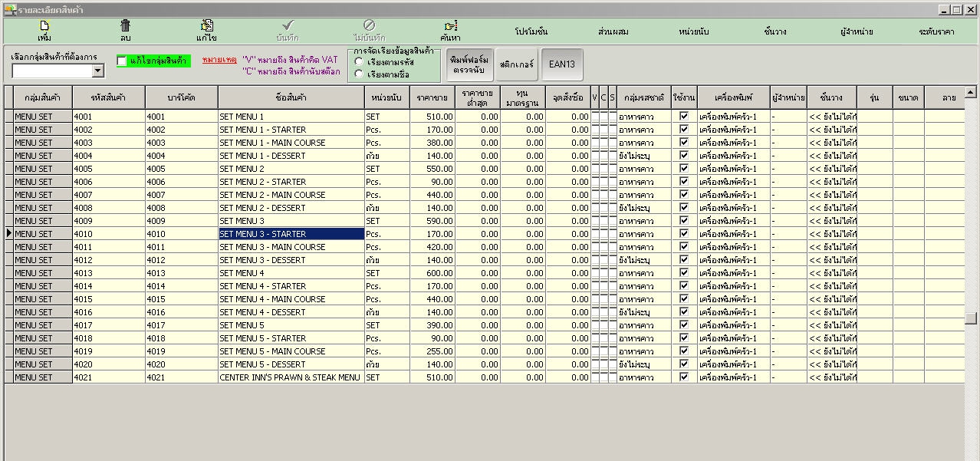
Task: Enable the แก้ไขกลุ่มสินค้า checkbox
Action: tap(122, 61)
